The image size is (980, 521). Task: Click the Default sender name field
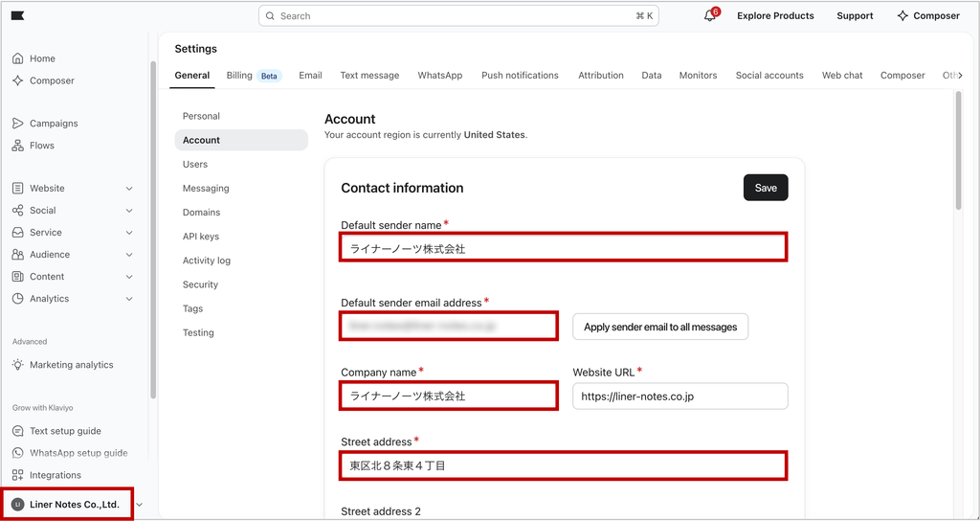point(563,247)
